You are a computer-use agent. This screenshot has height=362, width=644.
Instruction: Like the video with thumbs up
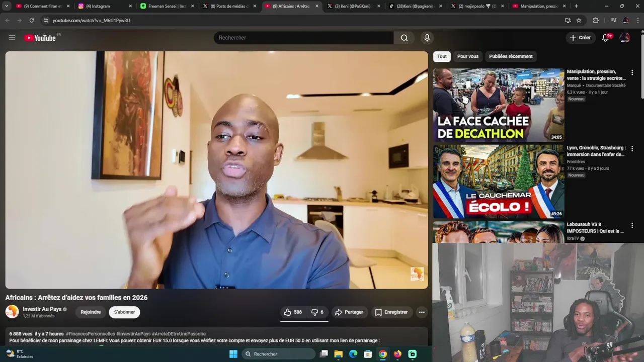tap(293, 312)
